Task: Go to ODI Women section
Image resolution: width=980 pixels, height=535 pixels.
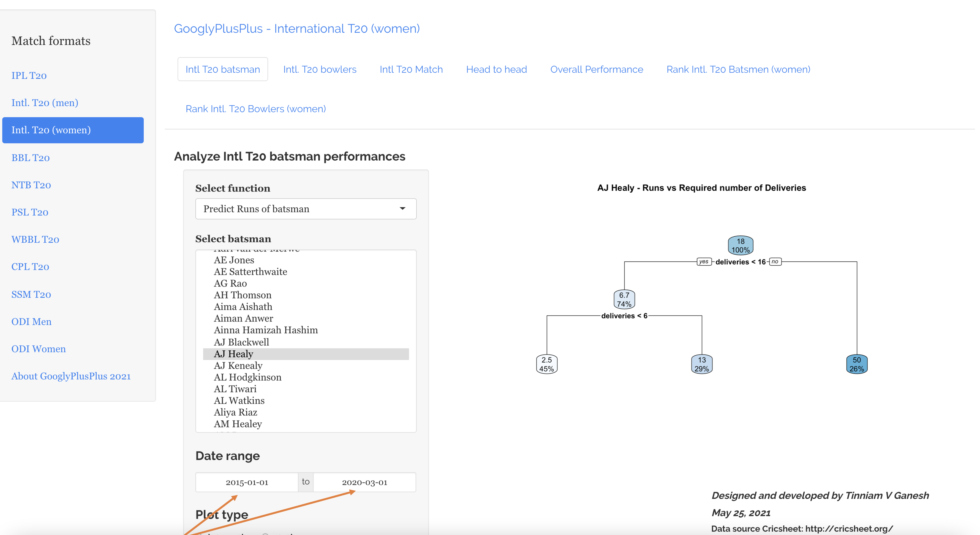Action: 39,349
